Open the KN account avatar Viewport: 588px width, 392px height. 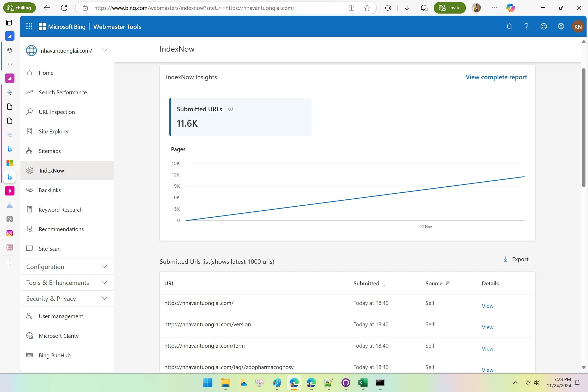click(x=578, y=26)
